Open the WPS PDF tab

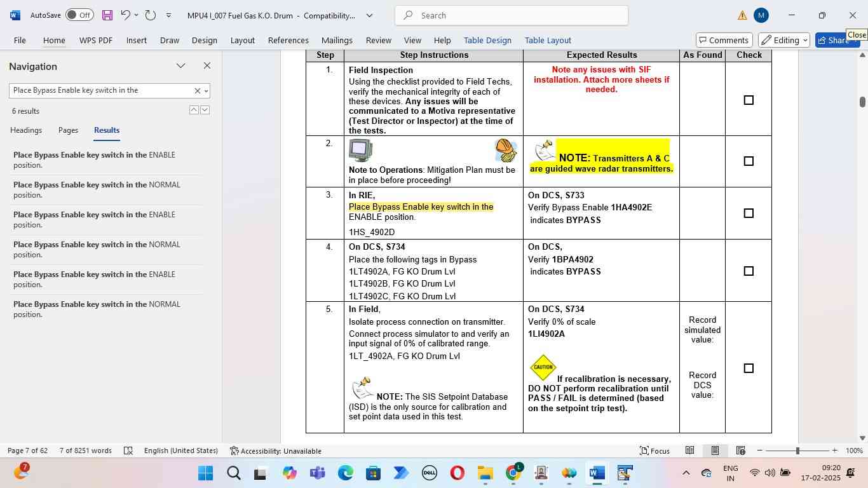[96, 40]
